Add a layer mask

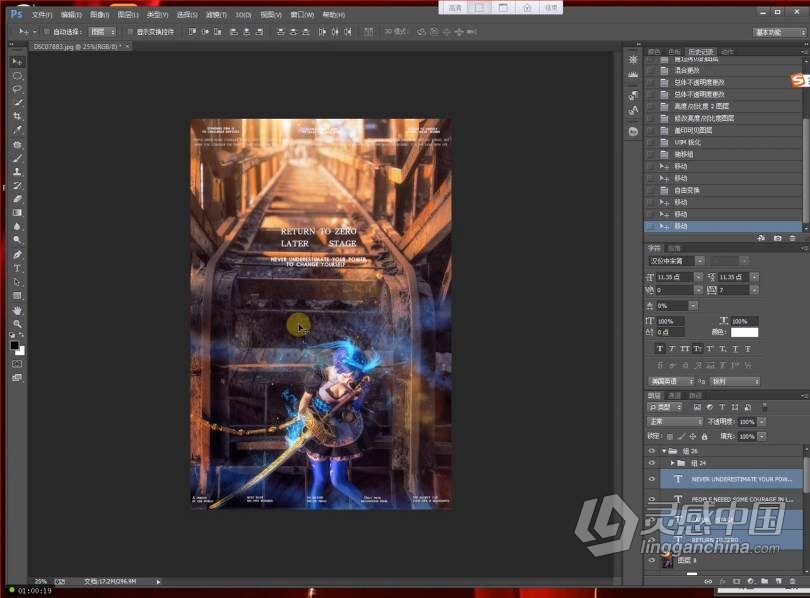point(736,581)
